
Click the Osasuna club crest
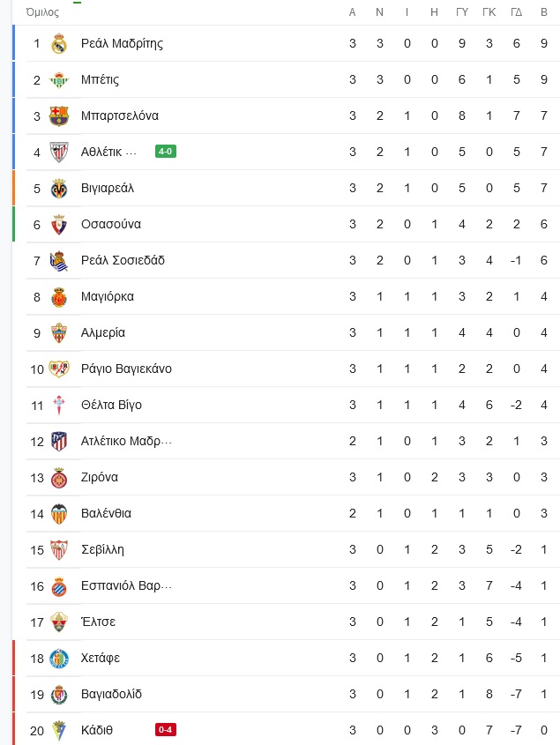[59, 225]
